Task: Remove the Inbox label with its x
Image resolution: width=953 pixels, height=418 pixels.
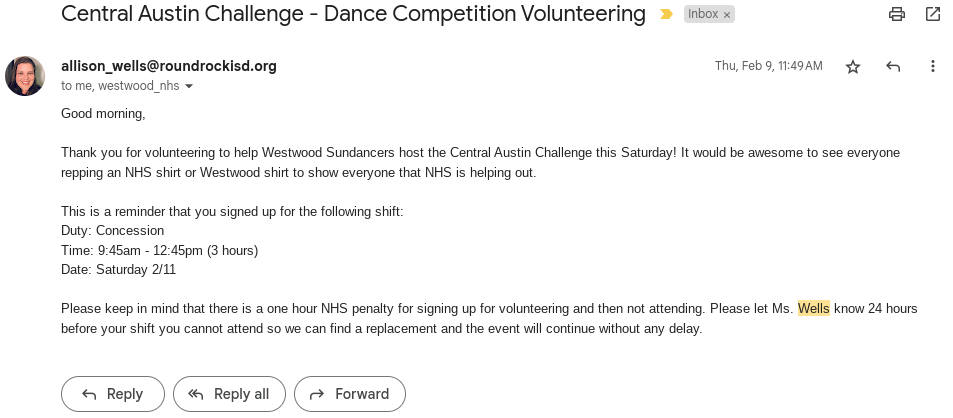Action: click(x=727, y=15)
